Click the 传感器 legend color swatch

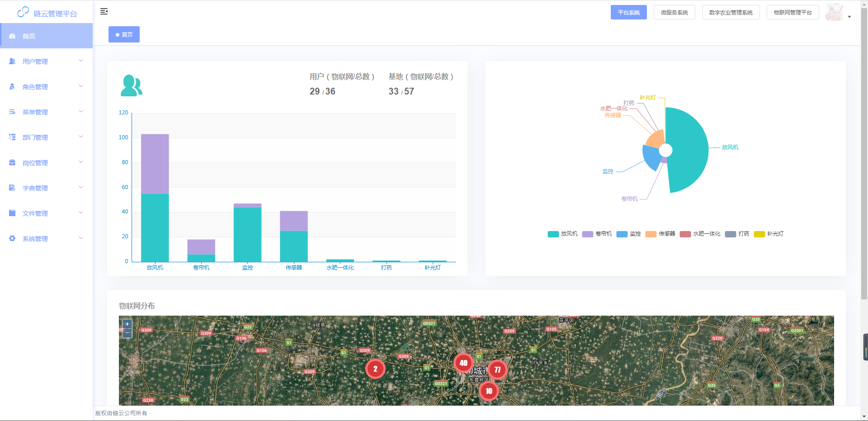pos(651,234)
